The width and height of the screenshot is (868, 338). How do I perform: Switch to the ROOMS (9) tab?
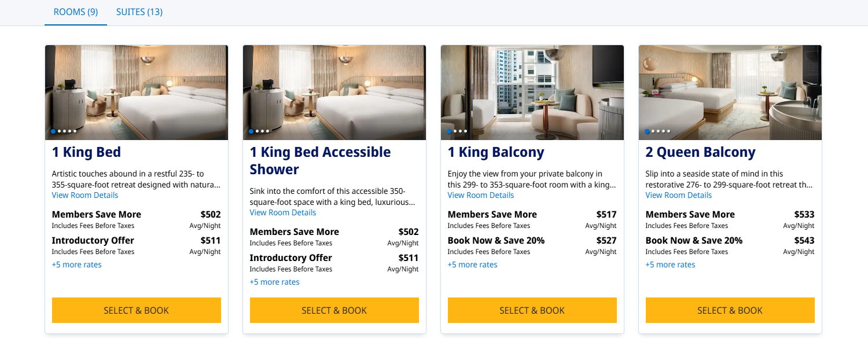point(76,12)
